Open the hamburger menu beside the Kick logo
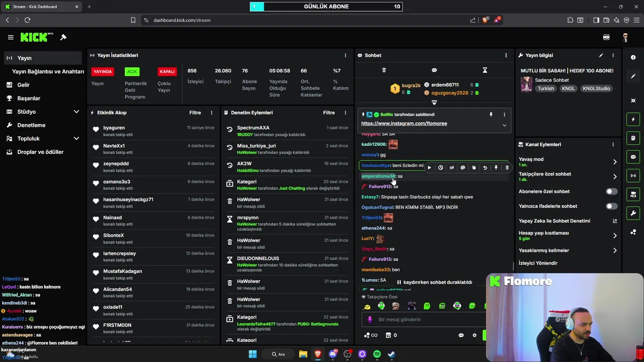 (11, 37)
